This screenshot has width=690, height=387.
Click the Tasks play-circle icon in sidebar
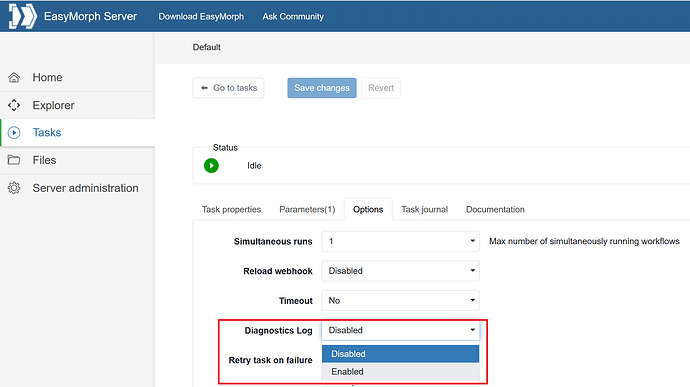click(x=14, y=133)
